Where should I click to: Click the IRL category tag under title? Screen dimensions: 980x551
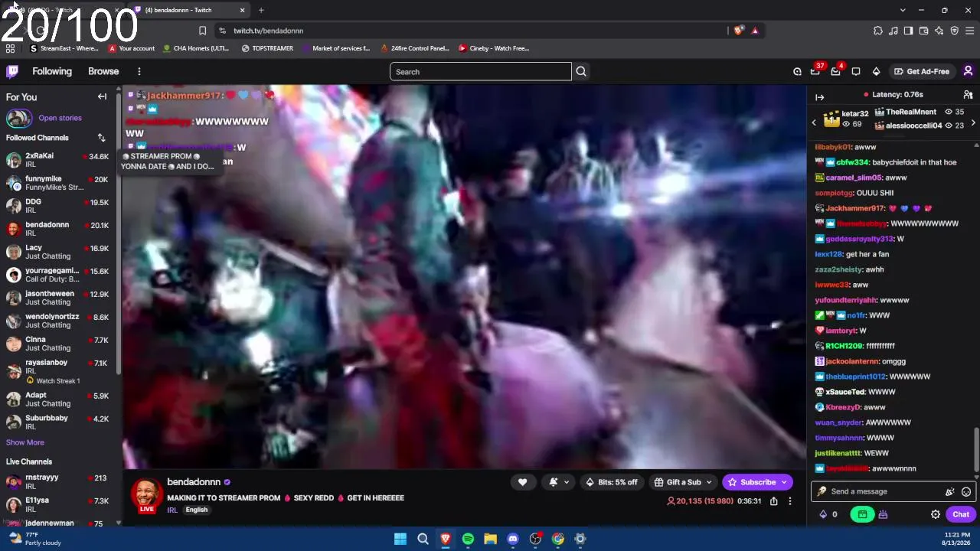(x=172, y=510)
